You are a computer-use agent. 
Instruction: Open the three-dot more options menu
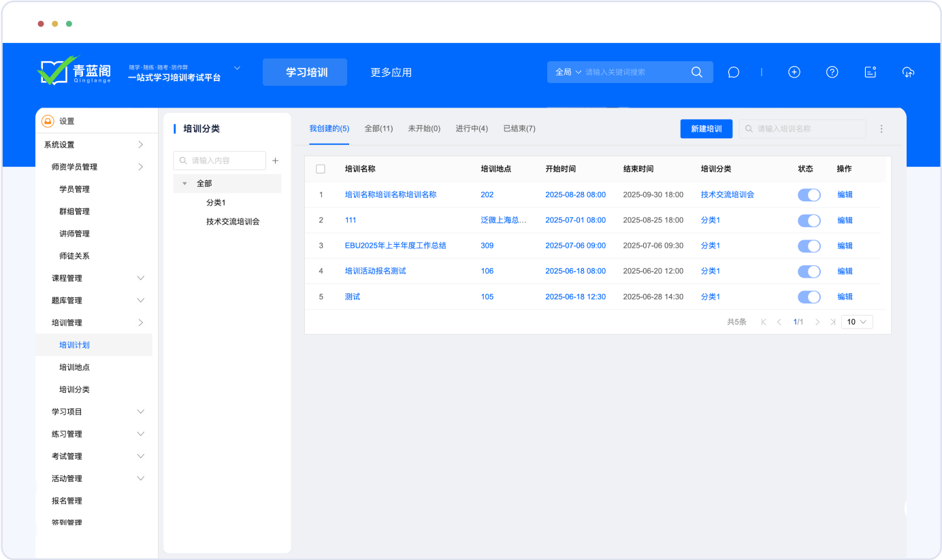[x=881, y=129]
